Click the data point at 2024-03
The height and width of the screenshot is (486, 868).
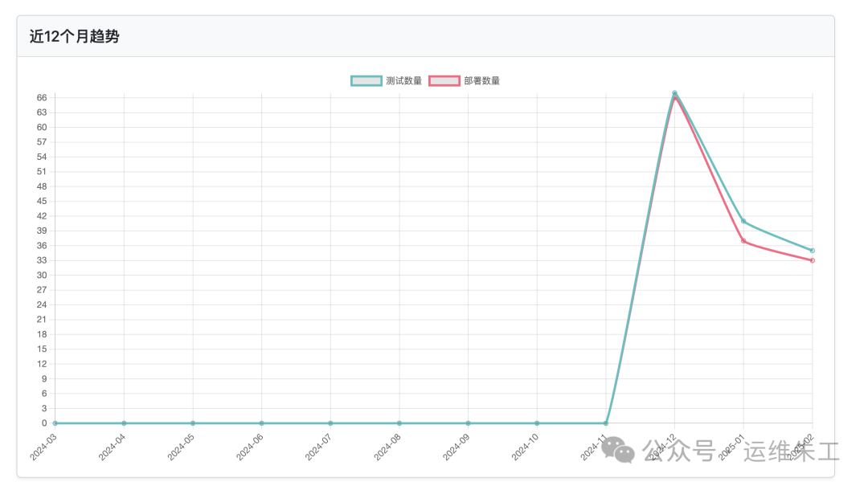[55, 423]
